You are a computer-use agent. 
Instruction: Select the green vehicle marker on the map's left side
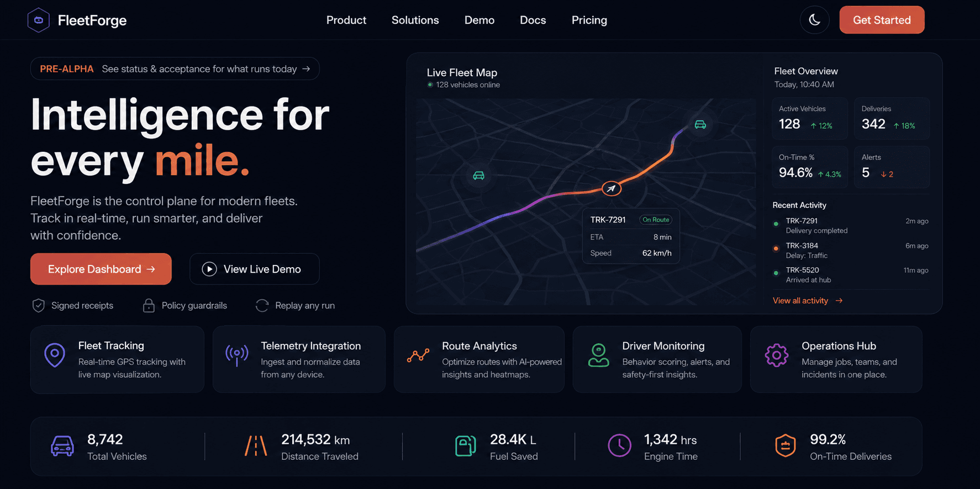pos(478,176)
